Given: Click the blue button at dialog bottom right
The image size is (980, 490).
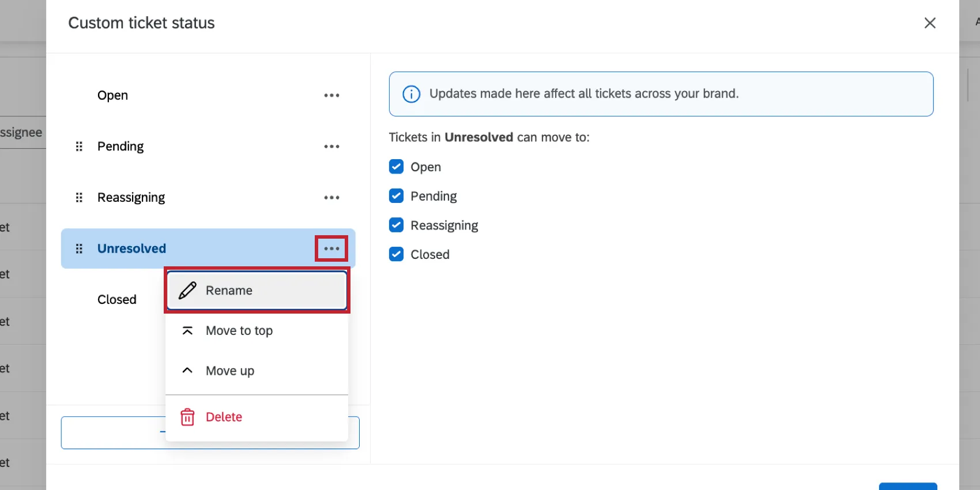Looking at the screenshot, I should [908, 486].
